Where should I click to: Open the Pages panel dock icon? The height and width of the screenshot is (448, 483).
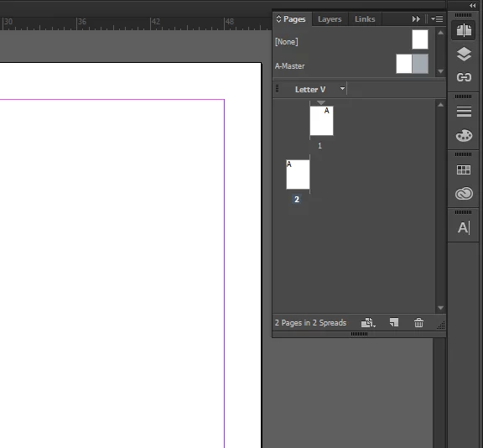464,30
